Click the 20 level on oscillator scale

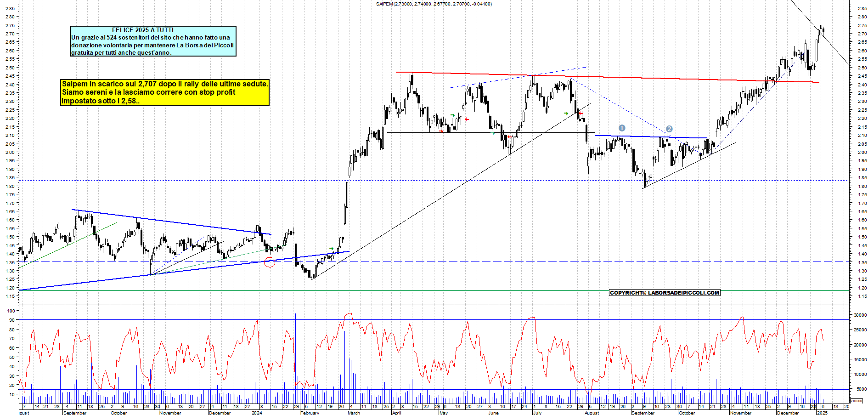coord(12,385)
